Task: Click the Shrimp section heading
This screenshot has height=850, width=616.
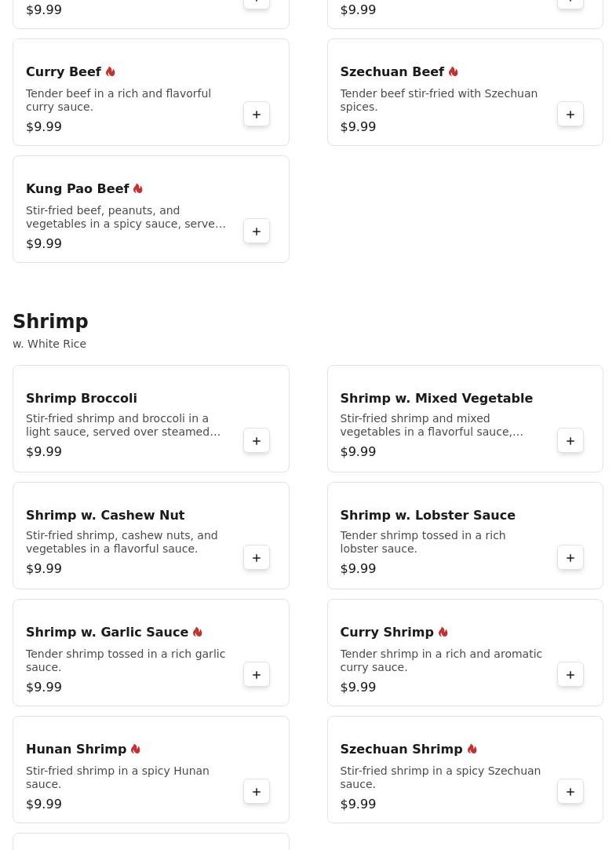Action: coord(50,321)
